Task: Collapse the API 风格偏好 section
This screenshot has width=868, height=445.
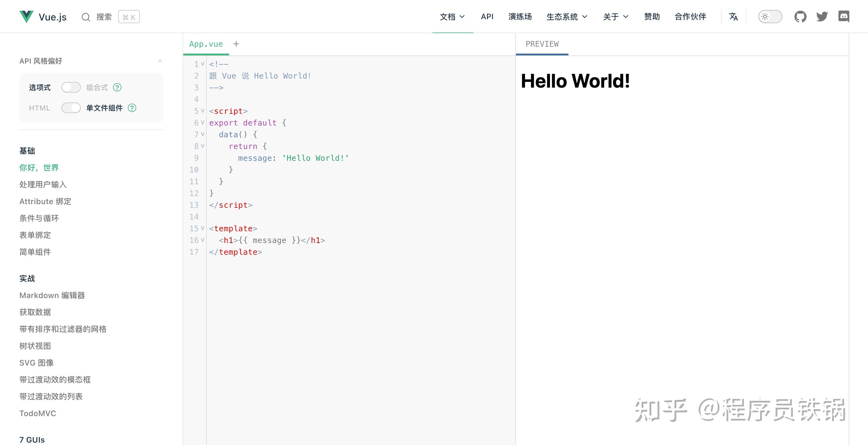Action: tap(160, 61)
